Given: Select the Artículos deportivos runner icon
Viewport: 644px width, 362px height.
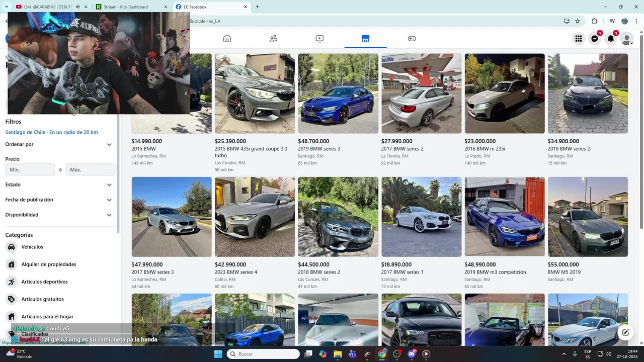Looking at the screenshot, I should pyautogui.click(x=11, y=282).
